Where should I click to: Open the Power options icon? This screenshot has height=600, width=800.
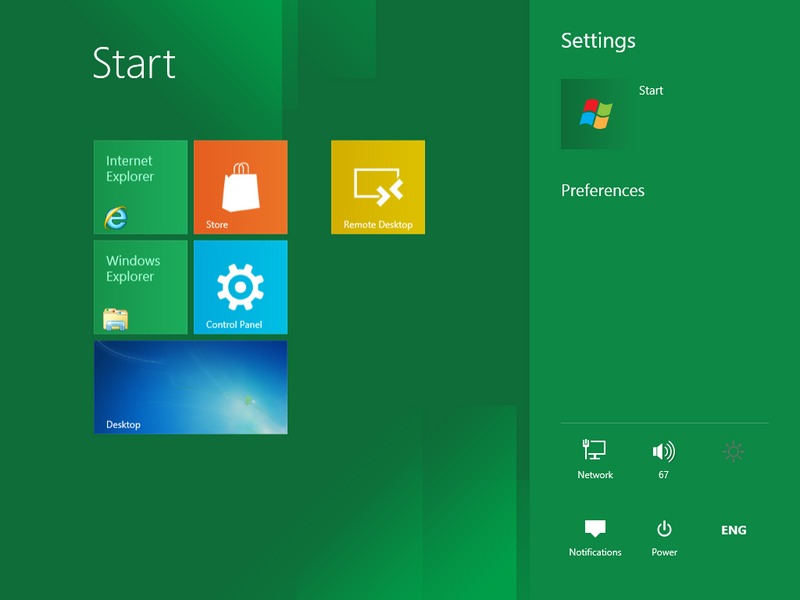[x=664, y=538]
